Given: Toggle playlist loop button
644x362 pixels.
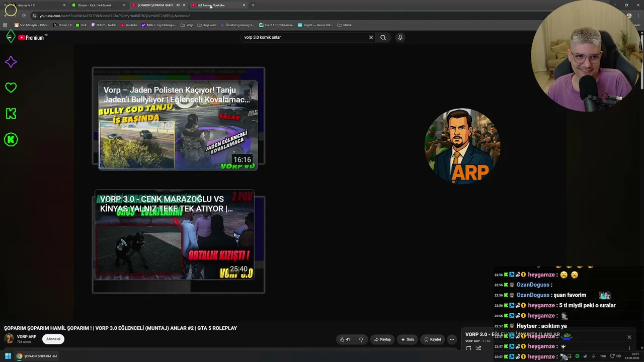Looking at the screenshot, I should (468, 348).
